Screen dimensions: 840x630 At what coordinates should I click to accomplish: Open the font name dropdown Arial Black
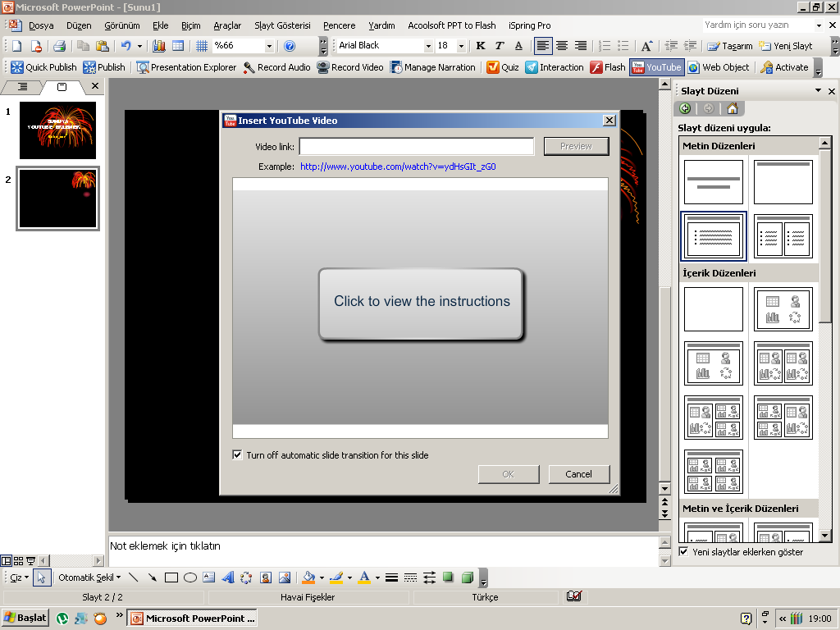pos(427,46)
